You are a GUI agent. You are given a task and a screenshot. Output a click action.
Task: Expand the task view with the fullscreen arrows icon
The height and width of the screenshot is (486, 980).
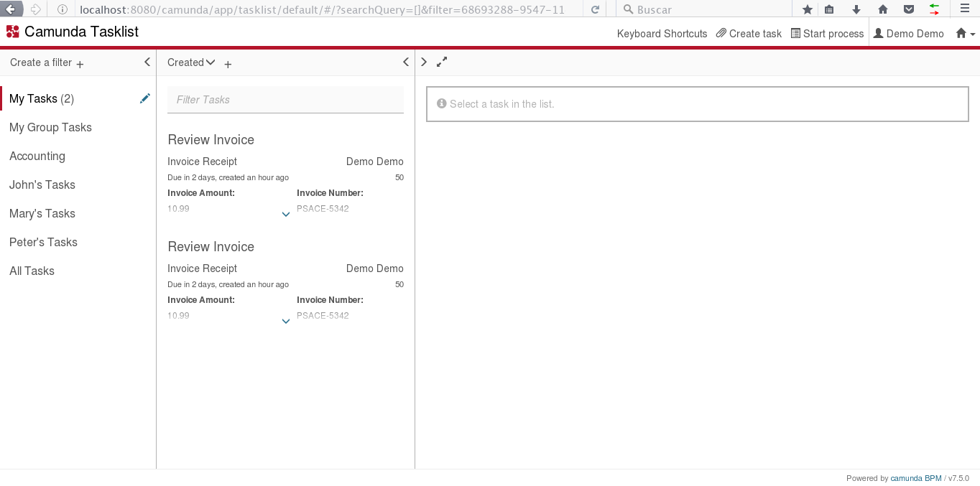click(x=441, y=62)
